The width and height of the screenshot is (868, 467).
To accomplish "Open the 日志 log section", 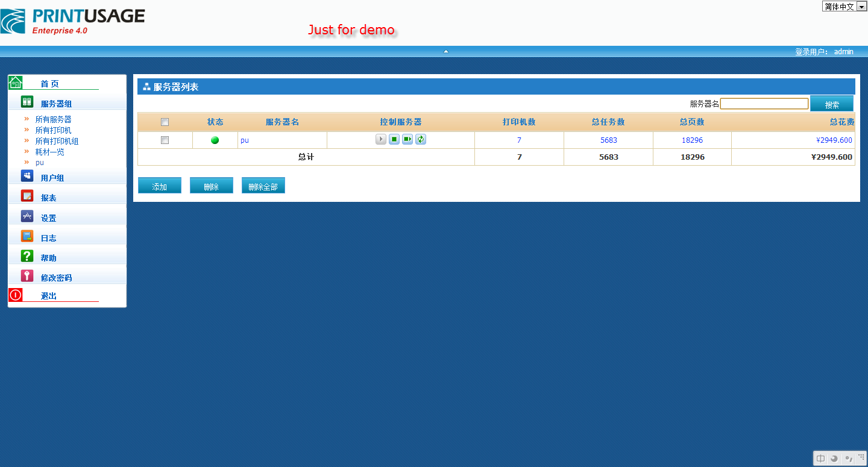I will (48, 238).
